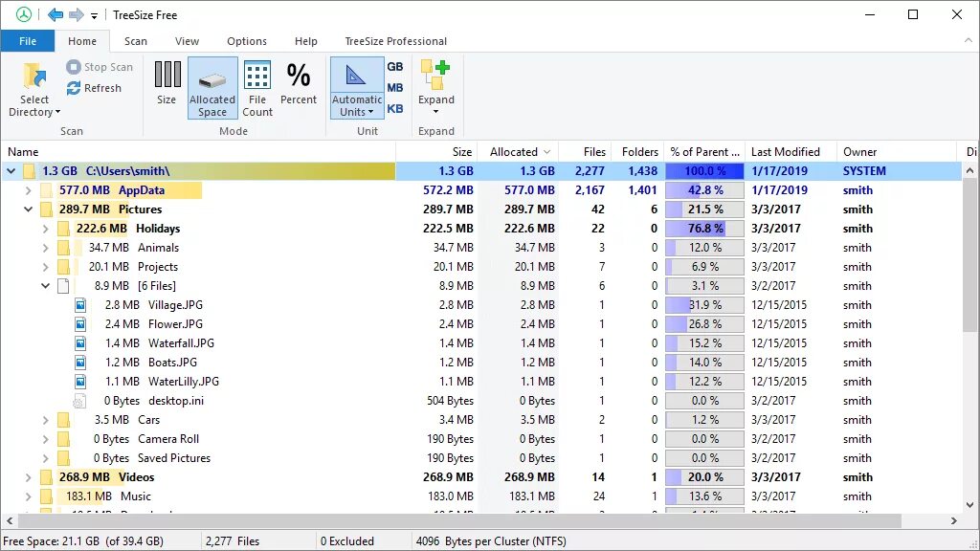
Task: Click the 76.8 % bar for Holidays
Action: [704, 229]
